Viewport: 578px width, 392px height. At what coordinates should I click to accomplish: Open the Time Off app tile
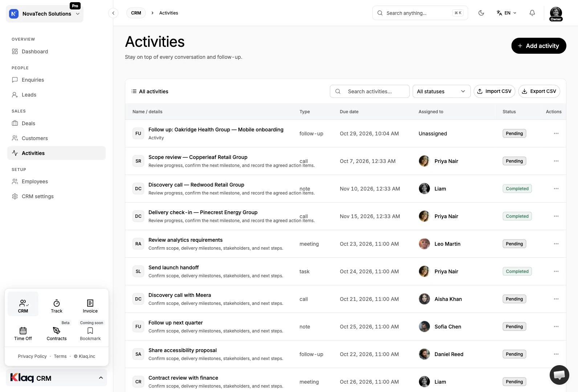[x=23, y=334]
